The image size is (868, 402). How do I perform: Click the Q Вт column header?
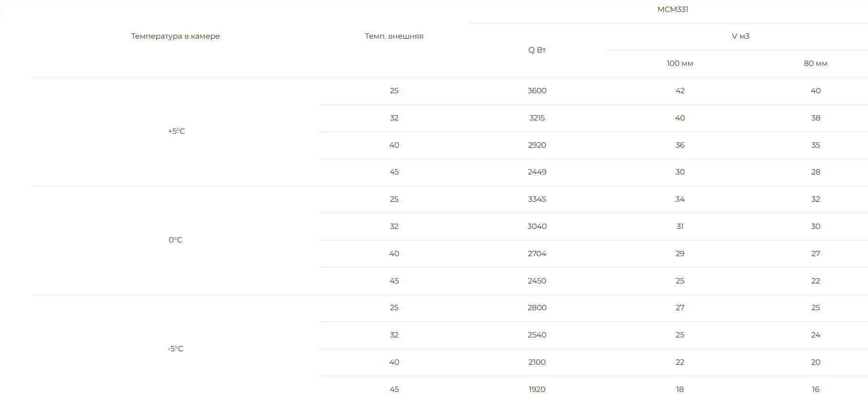click(537, 50)
